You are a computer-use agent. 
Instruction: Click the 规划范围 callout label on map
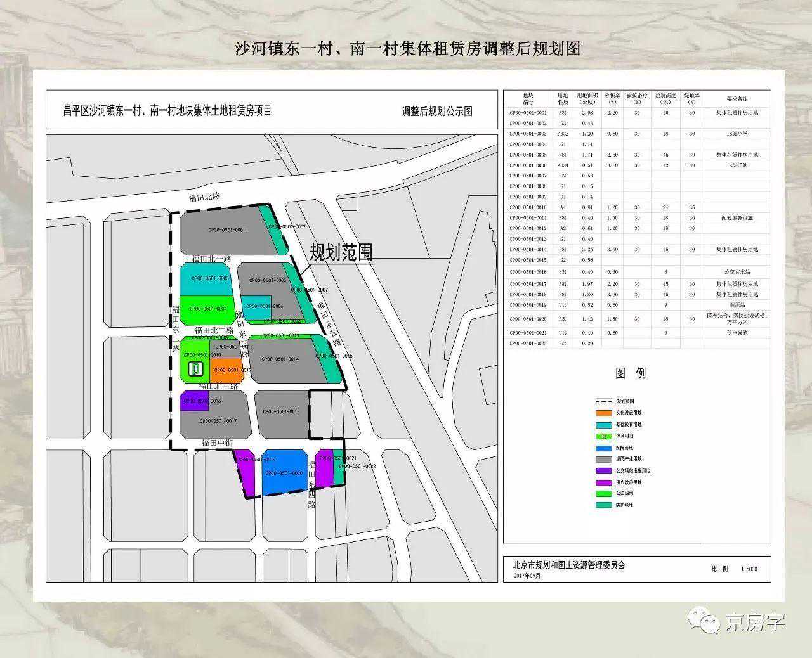(341, 253)
